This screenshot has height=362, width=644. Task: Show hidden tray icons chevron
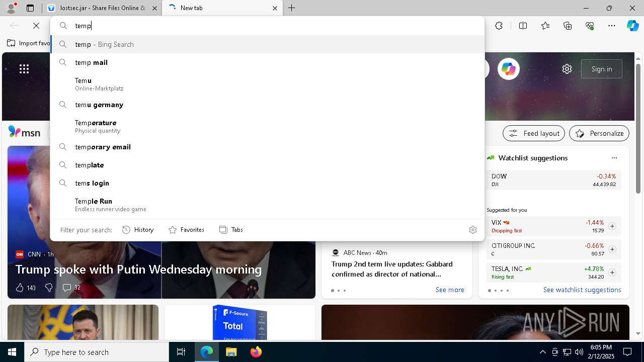point(542,352)
